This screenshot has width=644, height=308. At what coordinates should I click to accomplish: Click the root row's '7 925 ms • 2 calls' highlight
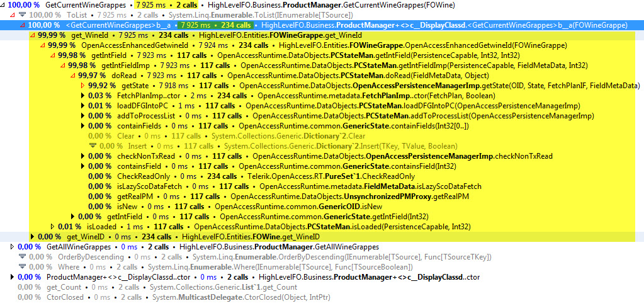pos(166,5)
